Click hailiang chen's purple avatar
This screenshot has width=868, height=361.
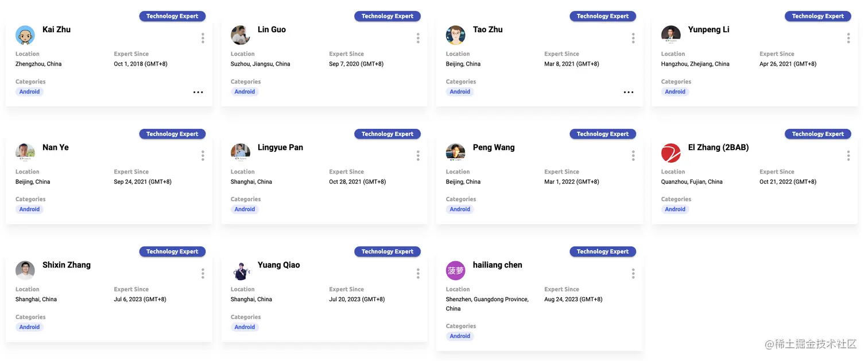point(456,270)
